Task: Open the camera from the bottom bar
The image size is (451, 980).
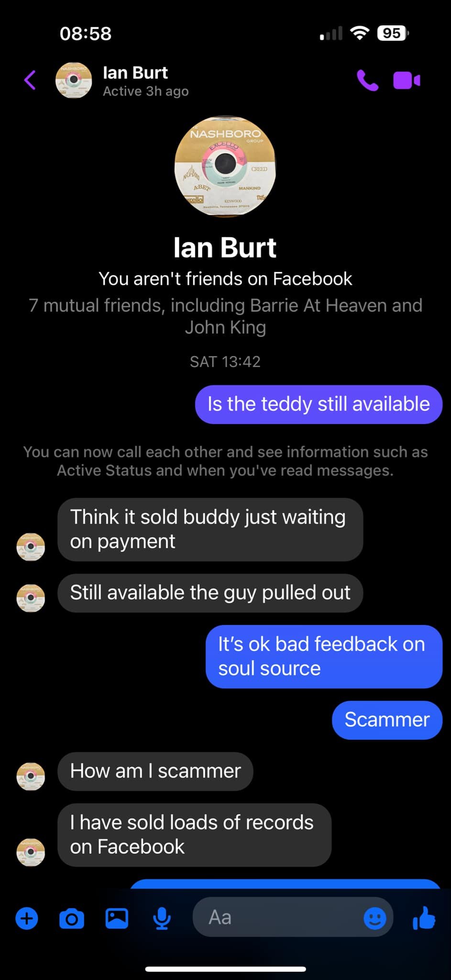Action: 72,918
